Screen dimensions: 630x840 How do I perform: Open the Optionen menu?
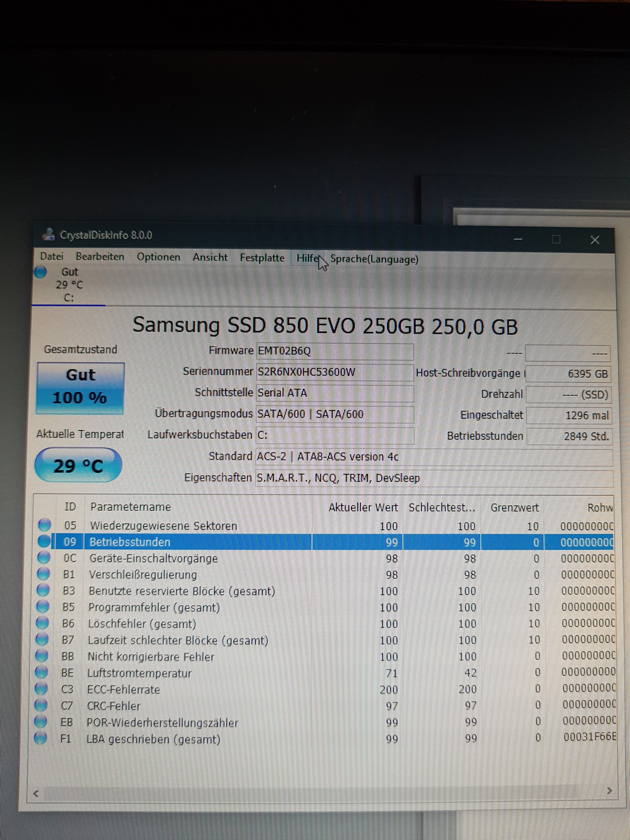tap(158, 257)
